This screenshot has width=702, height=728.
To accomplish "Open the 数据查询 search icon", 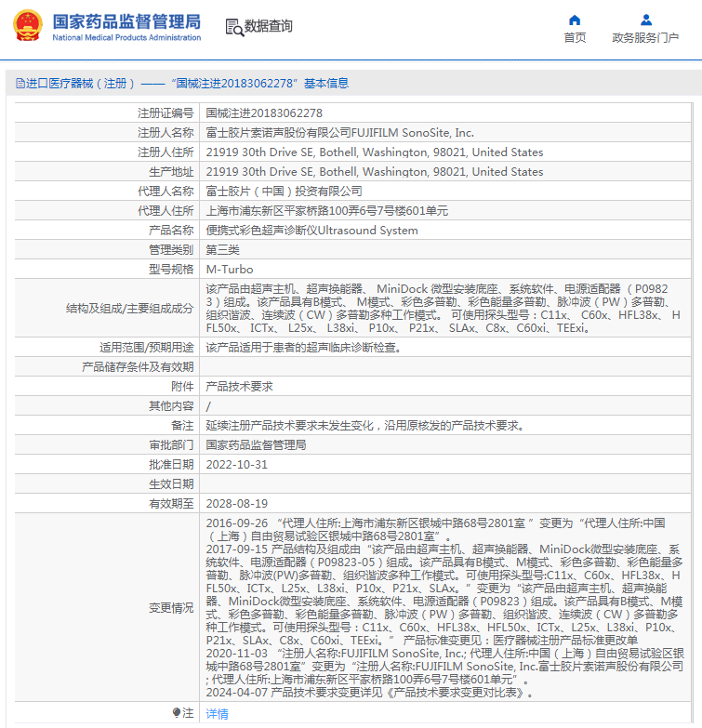I will [234, 27].
